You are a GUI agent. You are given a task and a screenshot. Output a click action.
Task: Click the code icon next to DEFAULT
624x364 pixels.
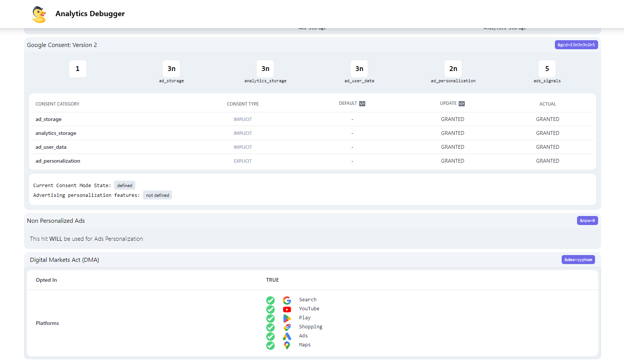coord(362,104)
